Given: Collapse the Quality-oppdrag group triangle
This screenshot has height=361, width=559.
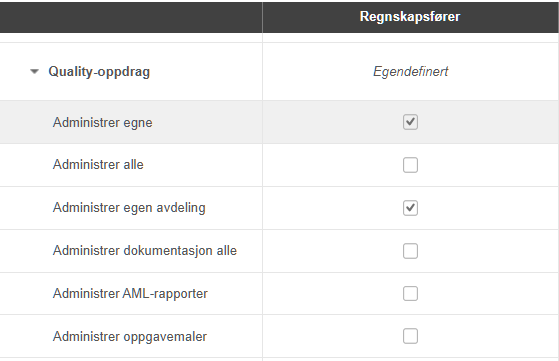Looking at the screenshot, I should (x=34, y=72).
